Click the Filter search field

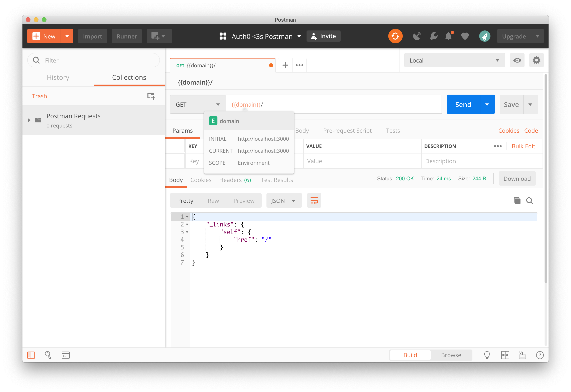98,60
